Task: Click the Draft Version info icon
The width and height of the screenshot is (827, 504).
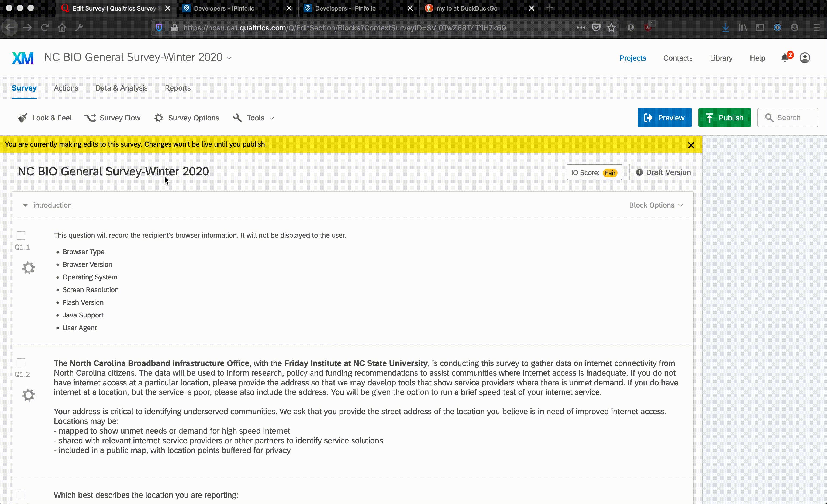Action: [x=639, y=172]
